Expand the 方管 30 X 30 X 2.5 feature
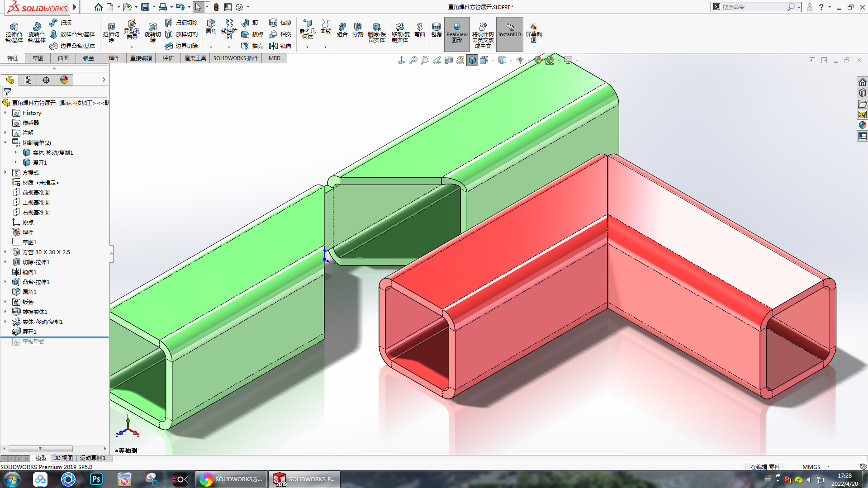The height and width of the screenshot is (488, 868). click(x=5, y=252)
